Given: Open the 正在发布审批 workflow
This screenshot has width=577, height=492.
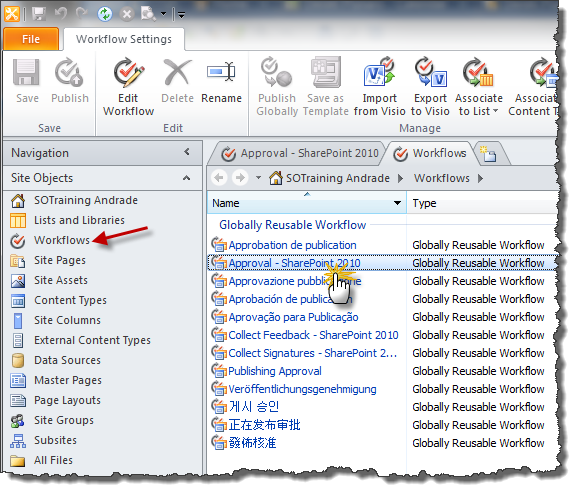Looking at the screenshot, I should [x=264, y=425].
